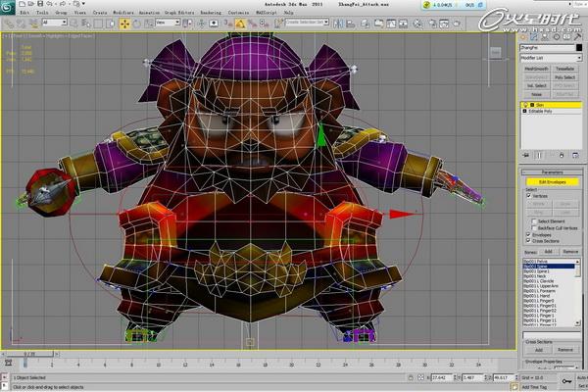The height and width of the screenshot is (392, 588).
Task: Toggle the Cross Sections checkbox
Action: coord(528,241)
